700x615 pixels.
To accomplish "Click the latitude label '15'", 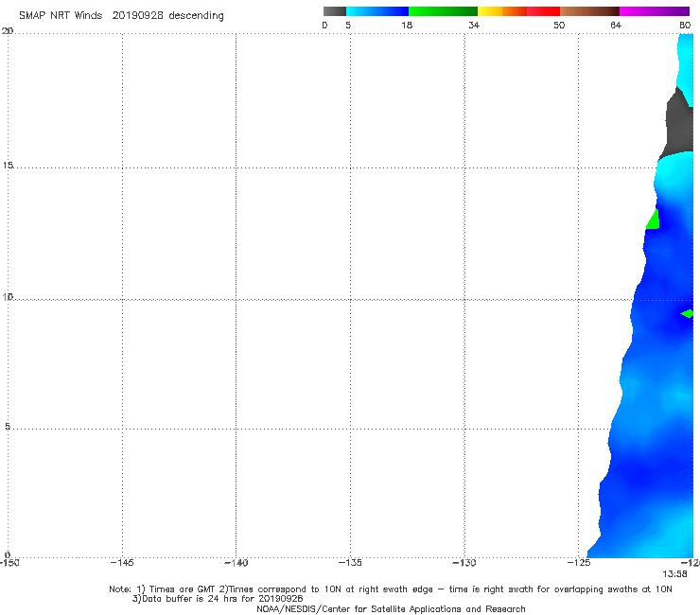I will (8, 166).
